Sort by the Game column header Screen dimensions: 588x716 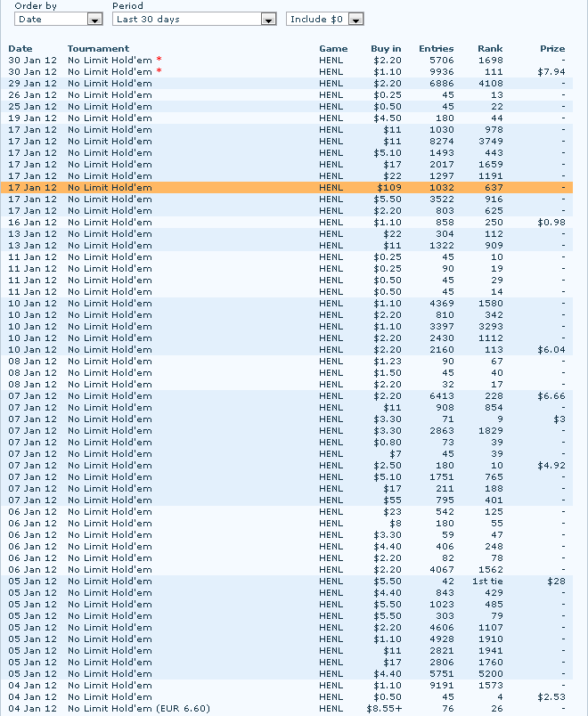(x=333, y=48)
